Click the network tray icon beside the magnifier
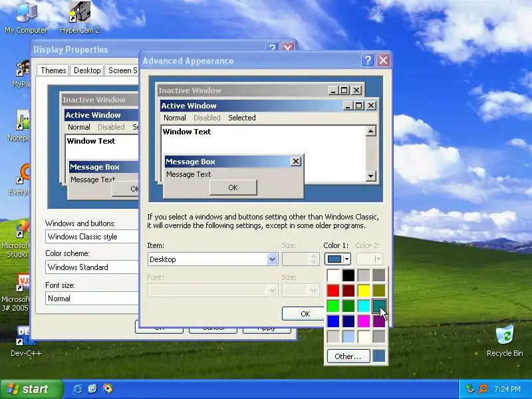The height and width of the screenshot is (399, 532). pos(470,389)
